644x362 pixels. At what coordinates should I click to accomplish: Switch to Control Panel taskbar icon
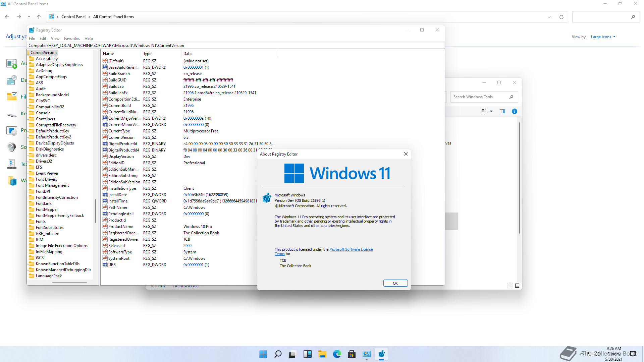(367, 354)
